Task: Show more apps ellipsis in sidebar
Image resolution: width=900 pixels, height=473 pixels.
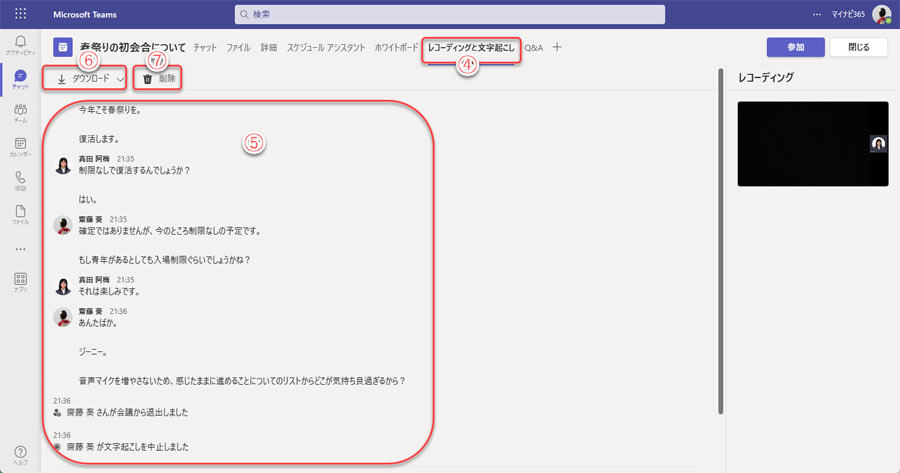Action: click(20, 249)
